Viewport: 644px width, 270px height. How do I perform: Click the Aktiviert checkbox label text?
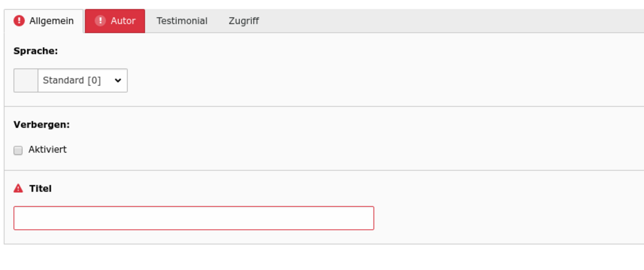pyautogui.click(x=47, y=149)
